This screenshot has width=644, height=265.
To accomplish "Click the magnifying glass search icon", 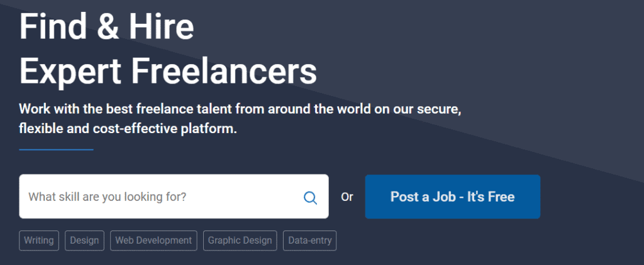I will click(310, 198).
